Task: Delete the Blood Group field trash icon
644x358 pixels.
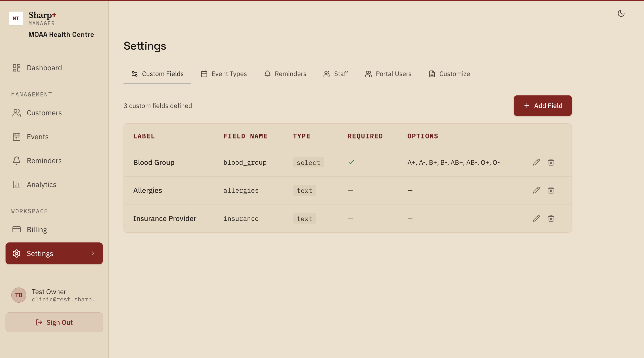Action: pyautogui.click(x=551, y=162)
